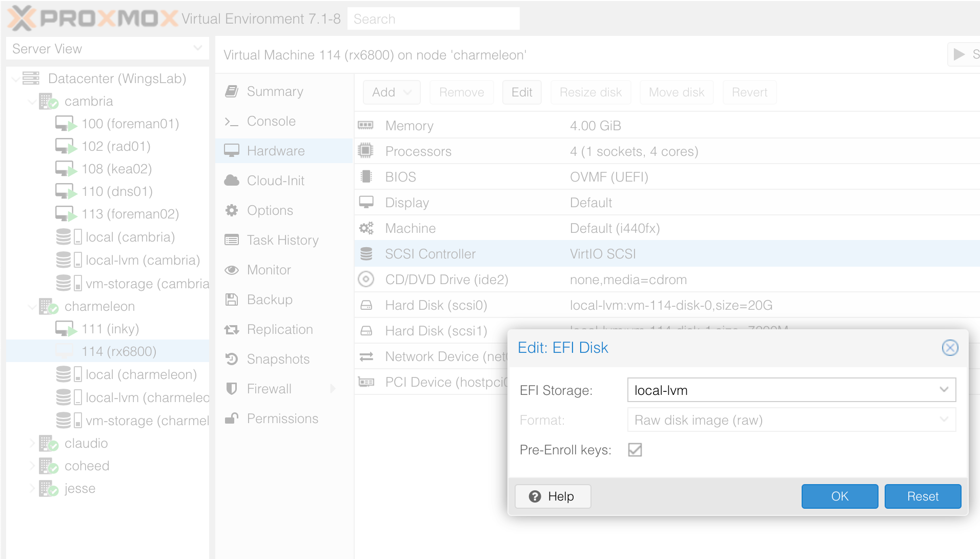Select 114 (rx6800) in the tree
This screenshot has height=559, width=980.
[108, 351]
